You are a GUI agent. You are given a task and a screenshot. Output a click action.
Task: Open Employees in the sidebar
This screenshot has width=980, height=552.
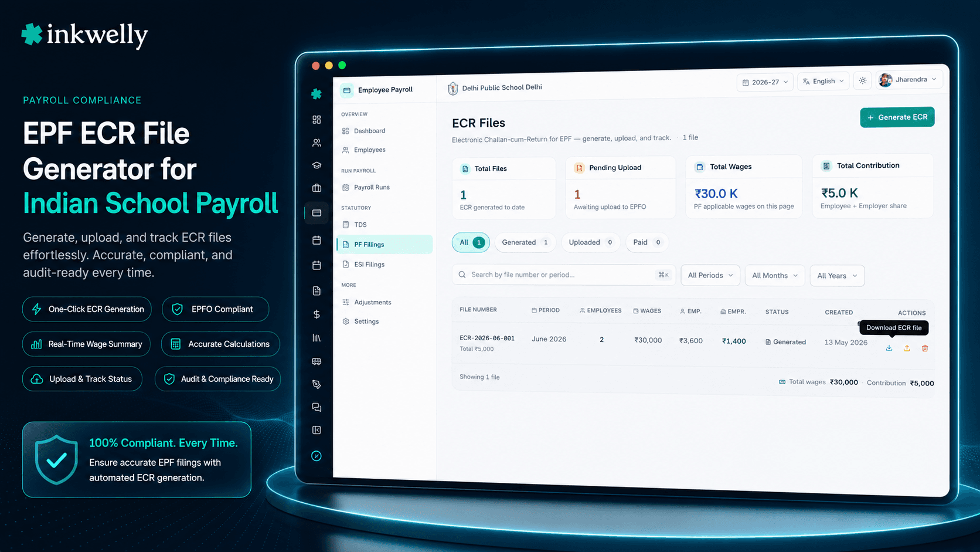pos(369,150)
